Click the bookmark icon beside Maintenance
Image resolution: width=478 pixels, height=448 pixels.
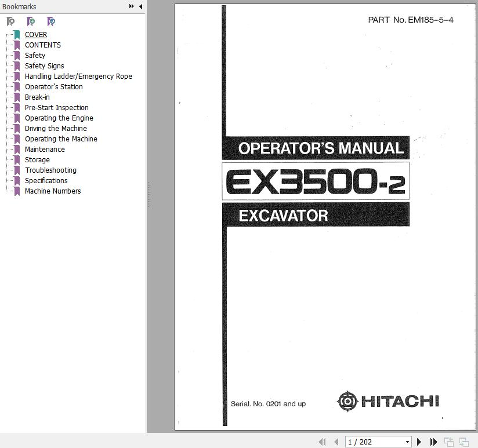(x=17, y=149)
